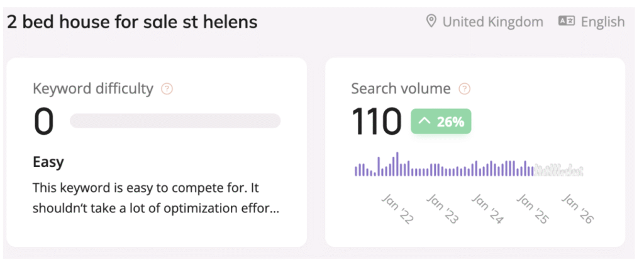The width and height of the screenshot is (644, 274).
Task: Click the Keyword difficulty help icon
Action: [x=167, y=89]
